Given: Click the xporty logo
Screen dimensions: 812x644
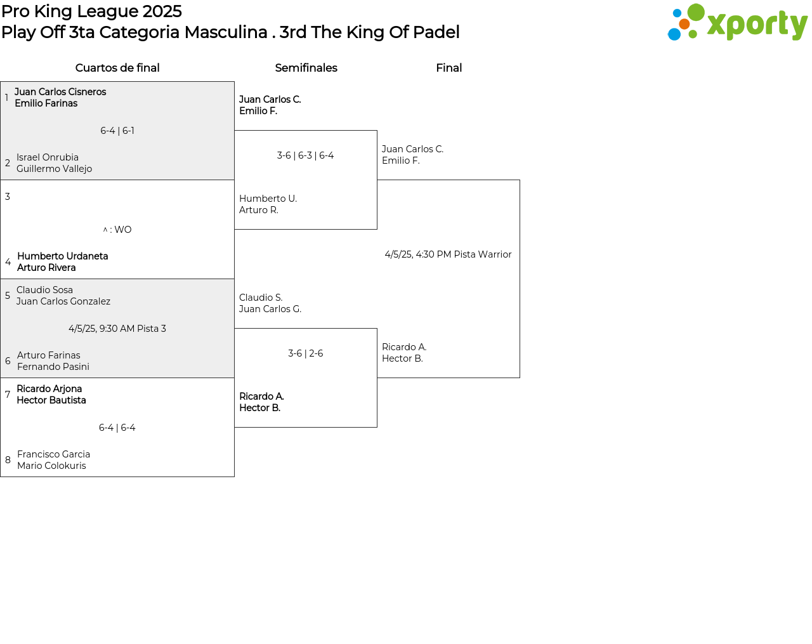Looking at the screenshot, I should 737,23.
